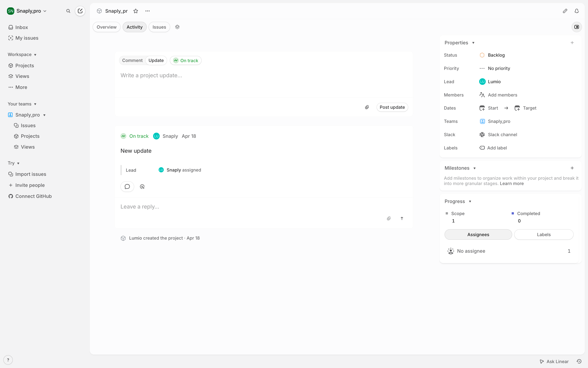
Task: Open the search icon in sidebar
Action: pyautogui.click(x=68, y=11)
